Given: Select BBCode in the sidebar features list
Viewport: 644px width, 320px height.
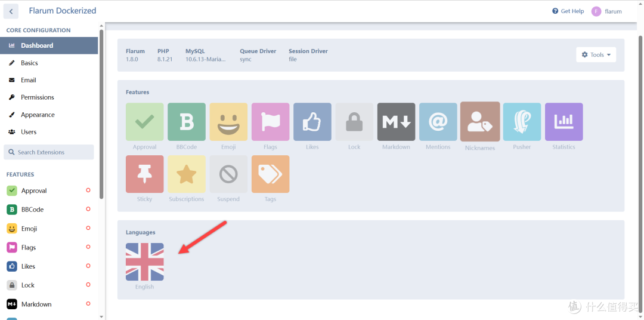Looking at the screenshot, I should (x=49, y=210).
